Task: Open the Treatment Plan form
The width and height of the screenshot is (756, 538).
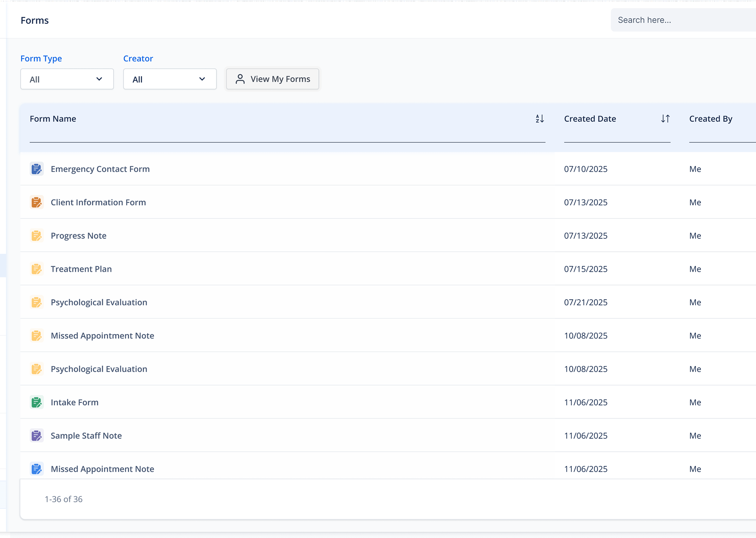Action: (x=81, y=269)
